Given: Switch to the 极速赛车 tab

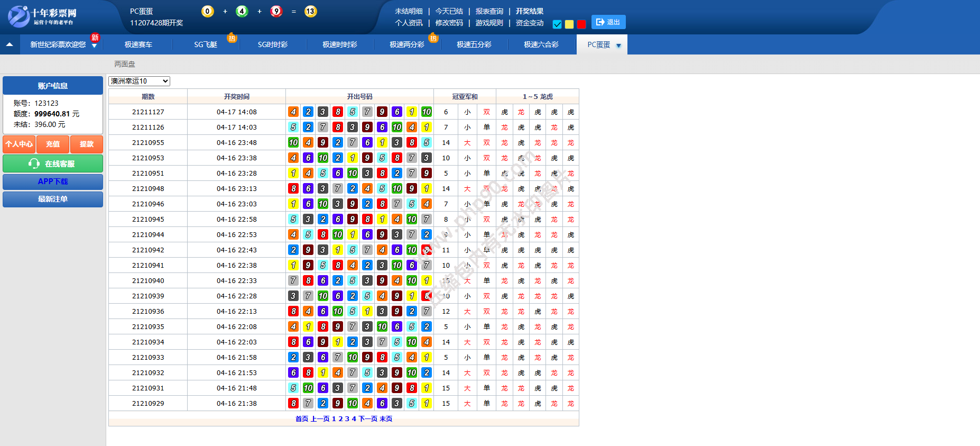Looking at the screenshot, I should pos(138,45).
